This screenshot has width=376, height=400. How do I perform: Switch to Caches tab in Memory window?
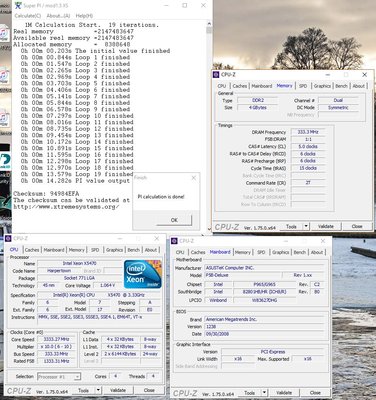(x=240, y=86)
